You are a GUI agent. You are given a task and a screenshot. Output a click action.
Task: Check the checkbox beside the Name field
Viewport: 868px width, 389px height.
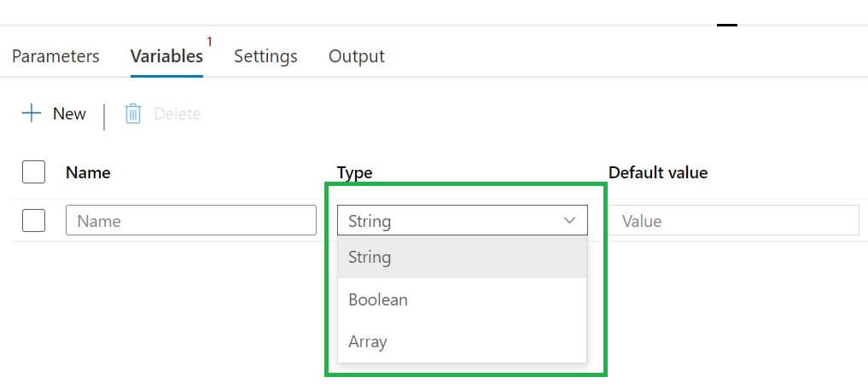pyautogui.click(x=33, y=221)
